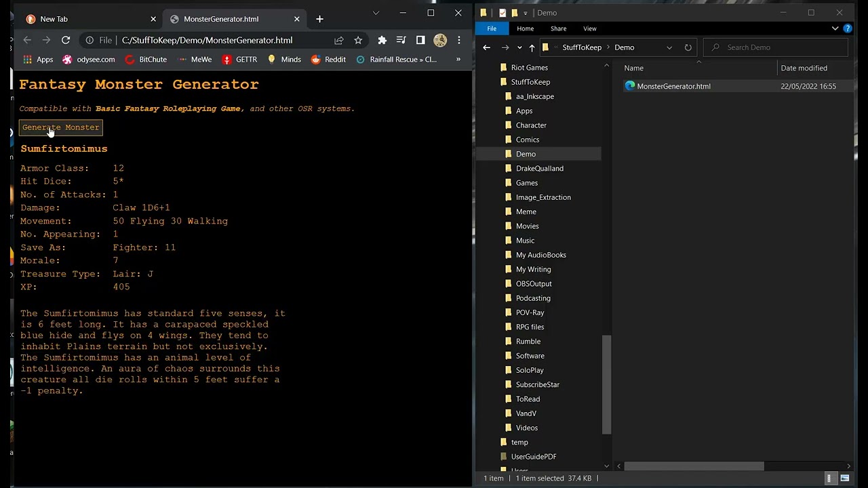Close the MonsterGenerator.html tab
The width and height of the screenshot is (868, 488).
click(296, 19)
